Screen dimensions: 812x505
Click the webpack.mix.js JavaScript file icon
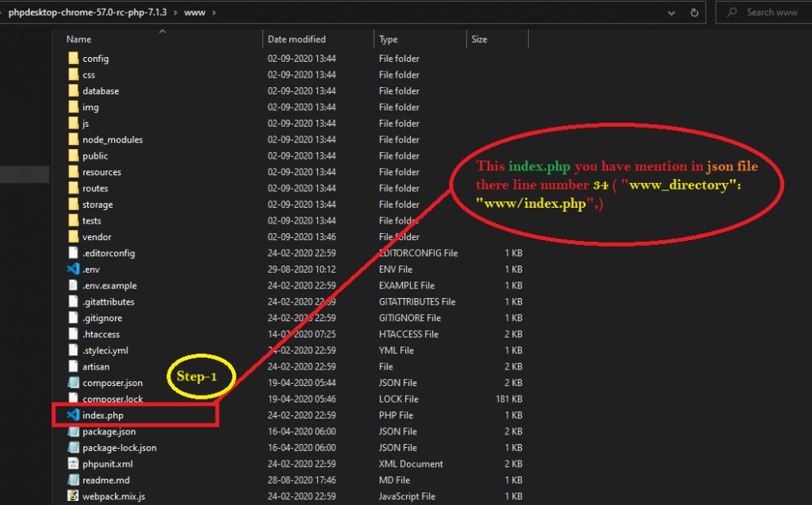pos(73,497)
